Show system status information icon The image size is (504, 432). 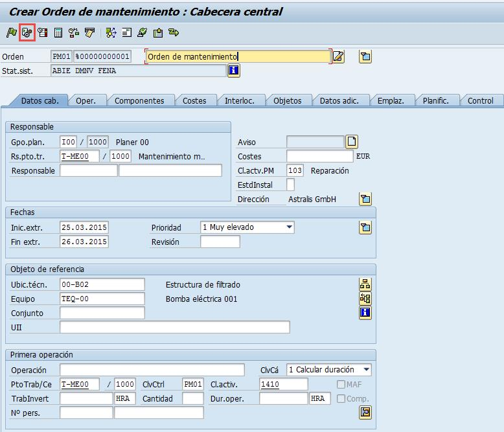pos(234,71)
